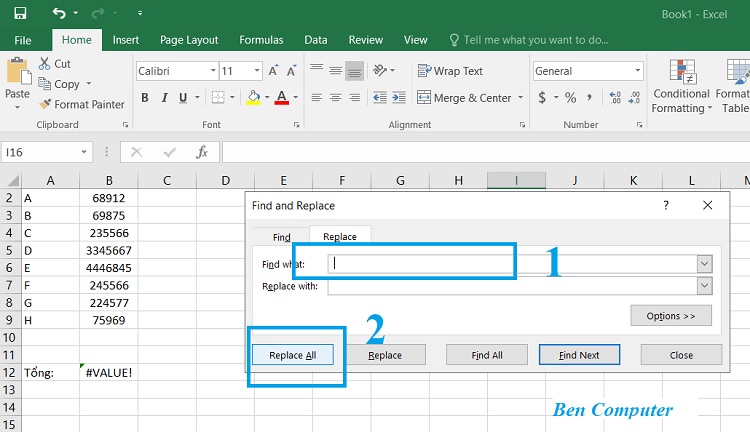750x432 pixels.
Task: Click Decrease Indent icon
Action: pos(380,98)
